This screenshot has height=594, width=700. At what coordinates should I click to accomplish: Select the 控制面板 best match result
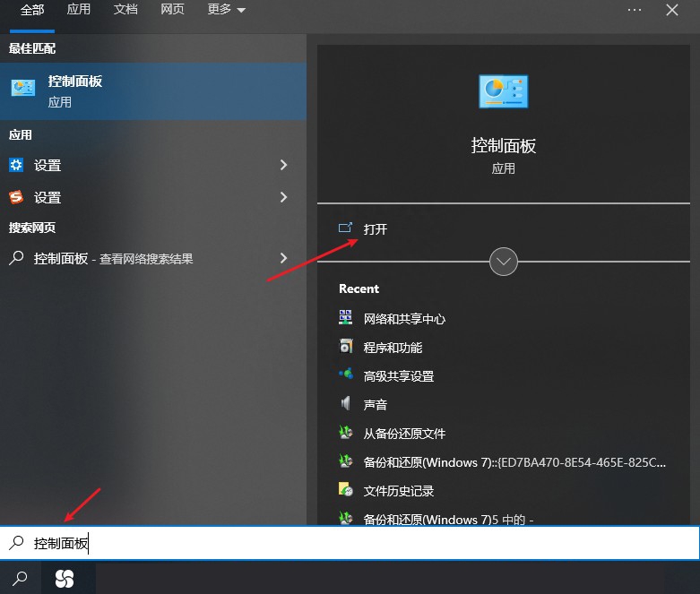[153, 91]
